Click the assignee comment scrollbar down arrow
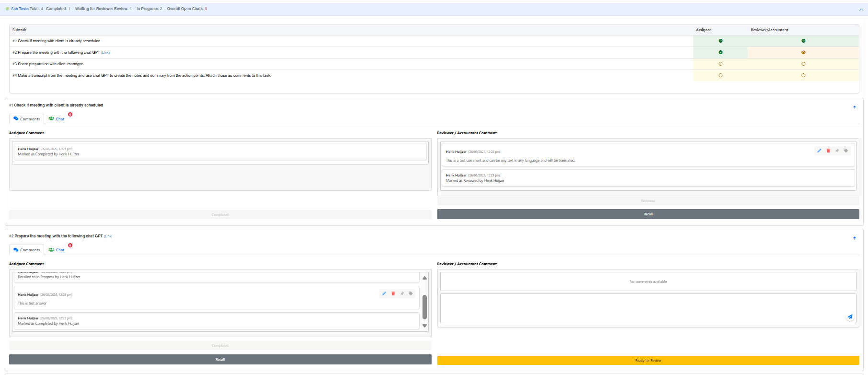Image resolution: width=868 pixels, height=375 pixels. (424, 326)
